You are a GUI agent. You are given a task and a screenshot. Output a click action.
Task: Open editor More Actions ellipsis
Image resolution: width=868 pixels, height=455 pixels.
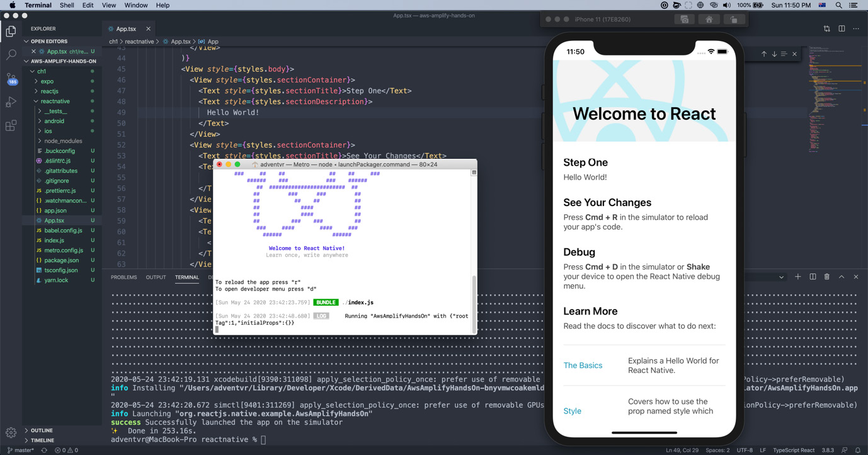pos(856,29)
